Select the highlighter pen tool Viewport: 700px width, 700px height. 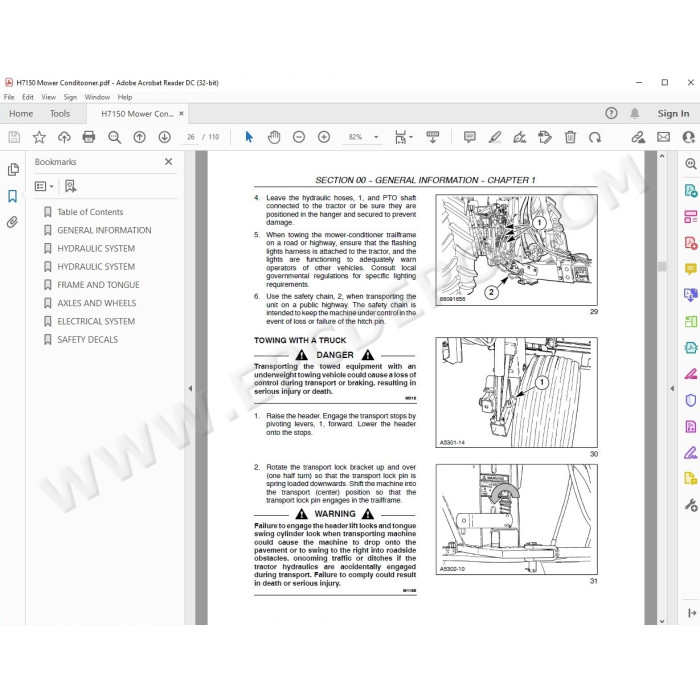pyautogui.click(x=495, y=137)
